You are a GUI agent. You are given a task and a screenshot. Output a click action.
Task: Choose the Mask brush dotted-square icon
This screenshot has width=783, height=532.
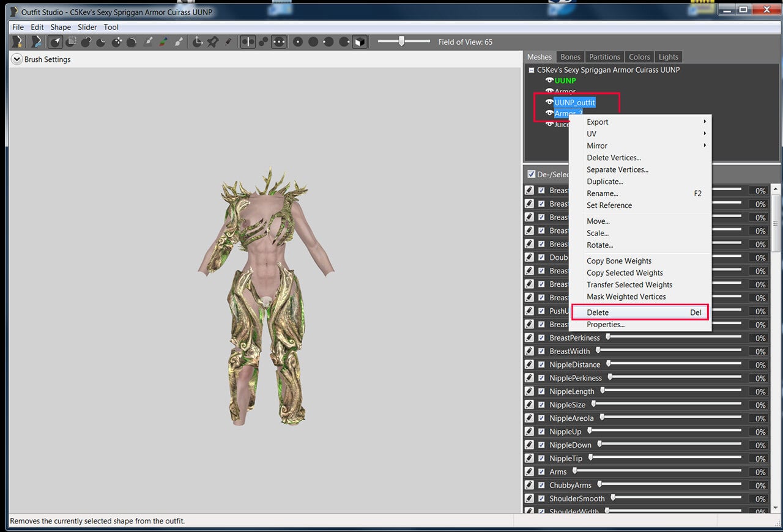(71, 42)
